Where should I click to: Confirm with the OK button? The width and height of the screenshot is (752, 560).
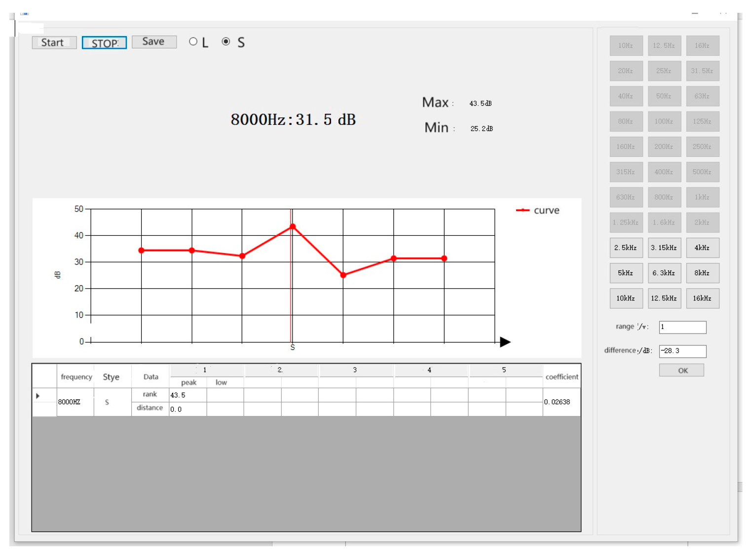pos(681,371)
